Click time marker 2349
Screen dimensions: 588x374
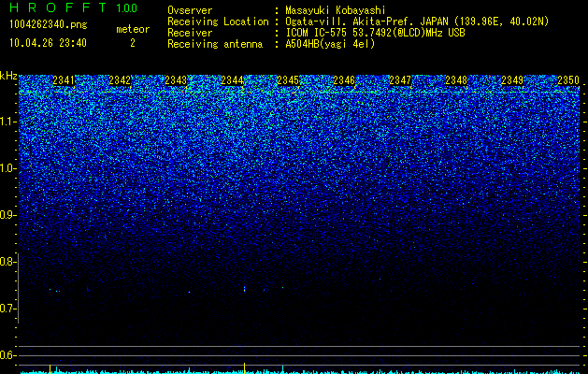pyautogui.click(x=512, y=79)
